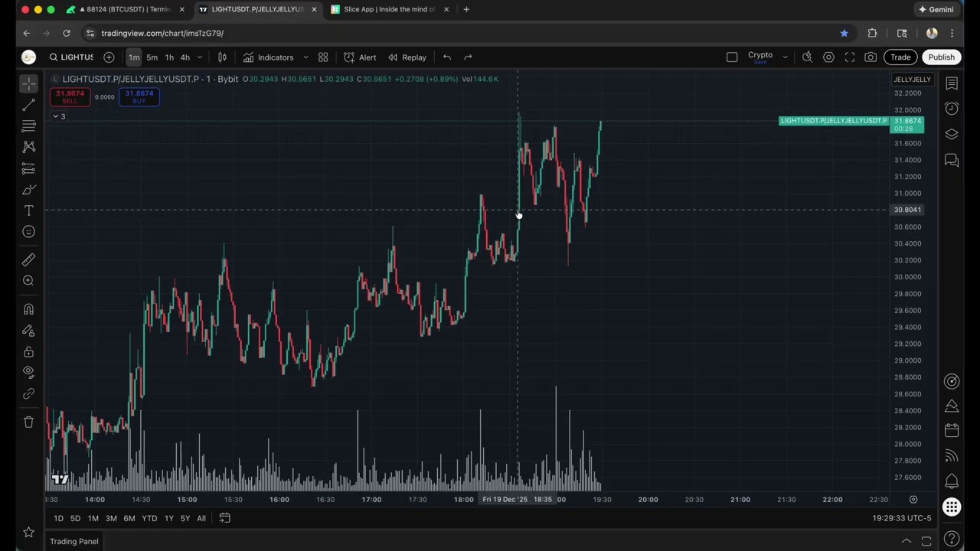Open the go to date calendar
The height and width of the screenshot is (551, 980).
(224, 518)
